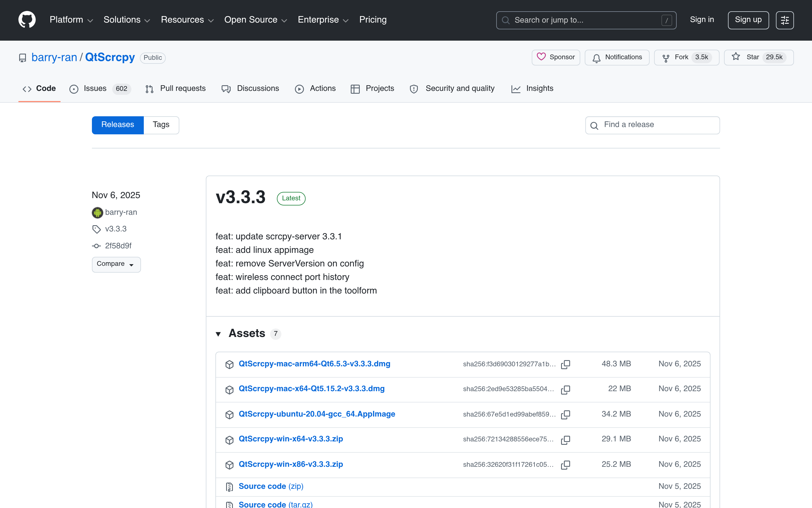Open the appearance settings icon in header
This screenshot has width=812, height=508.
point(784,20)
